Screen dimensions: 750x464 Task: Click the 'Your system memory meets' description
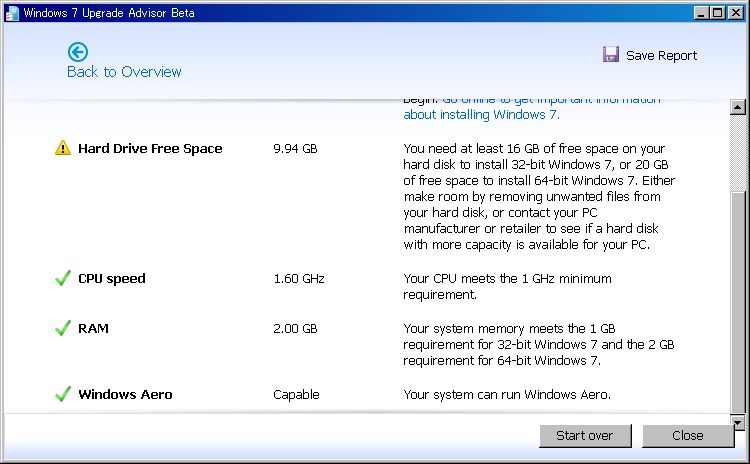pos(539,344)
